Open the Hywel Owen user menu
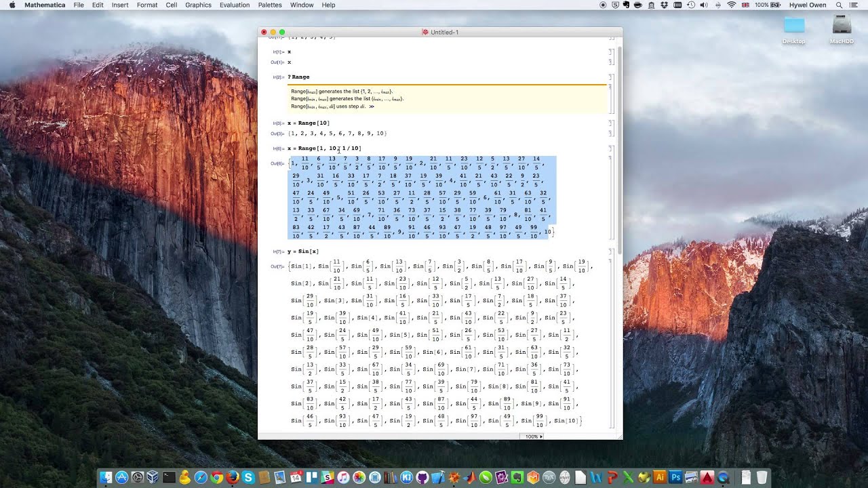Image resolution: width=868 pixels, height=488 pixels. tap(808, 5)
